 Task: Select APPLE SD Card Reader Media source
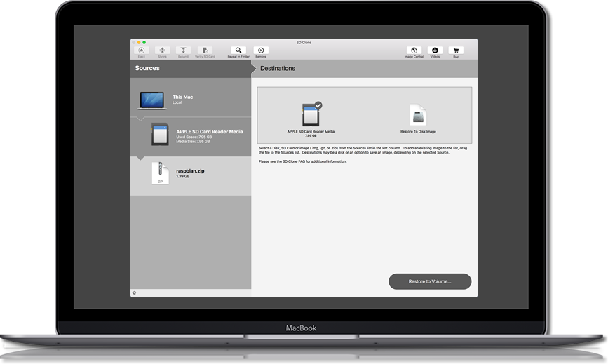(x=190, y=137)
